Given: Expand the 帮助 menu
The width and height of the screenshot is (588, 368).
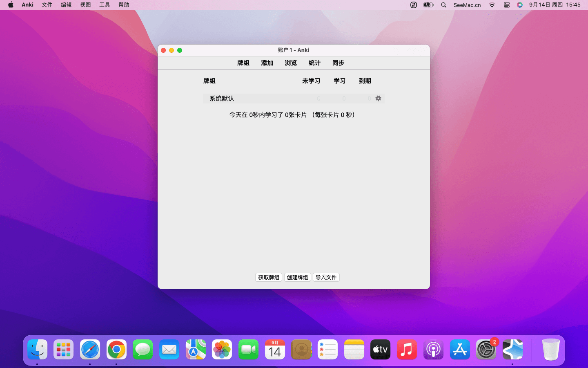Looking at the screenshot, I should tap(124, 5).
